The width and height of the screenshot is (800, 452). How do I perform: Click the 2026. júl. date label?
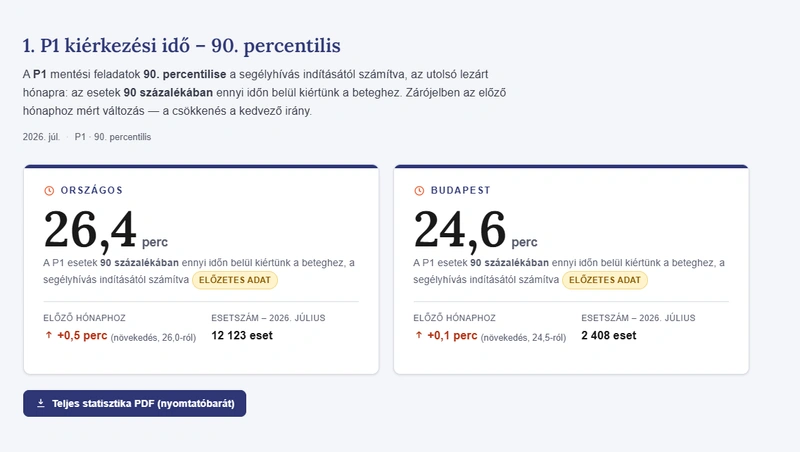41,137
